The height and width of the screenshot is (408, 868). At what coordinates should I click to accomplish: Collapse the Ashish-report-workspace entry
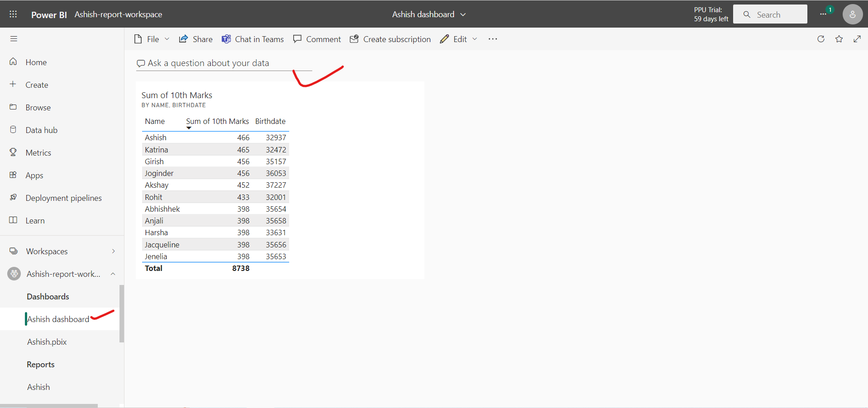pyautogui.click(x=113, y=274)
